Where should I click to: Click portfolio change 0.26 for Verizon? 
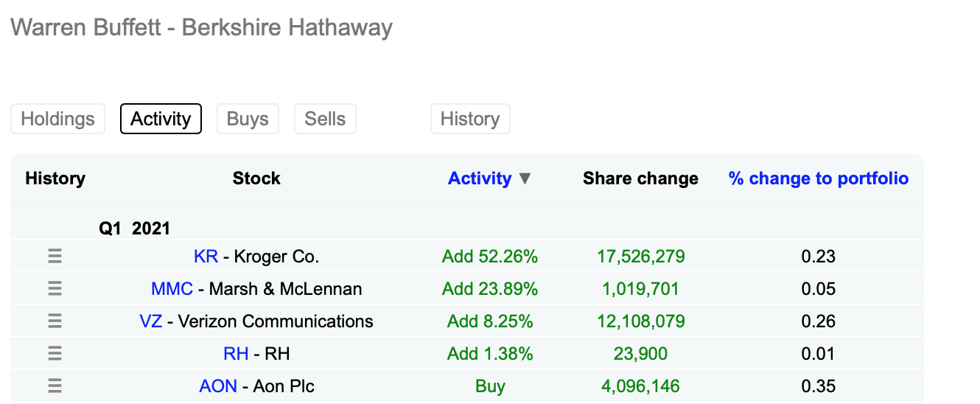click(819, 321)
